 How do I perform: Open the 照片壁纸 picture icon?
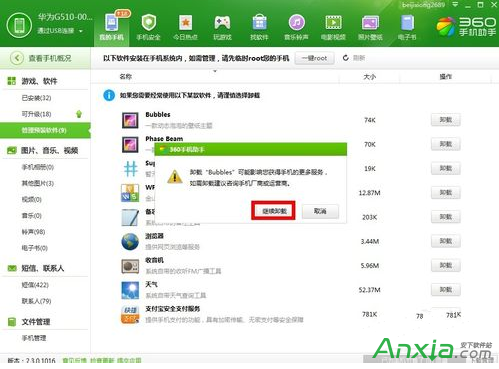pyautogui.click(x=370, y=23)
